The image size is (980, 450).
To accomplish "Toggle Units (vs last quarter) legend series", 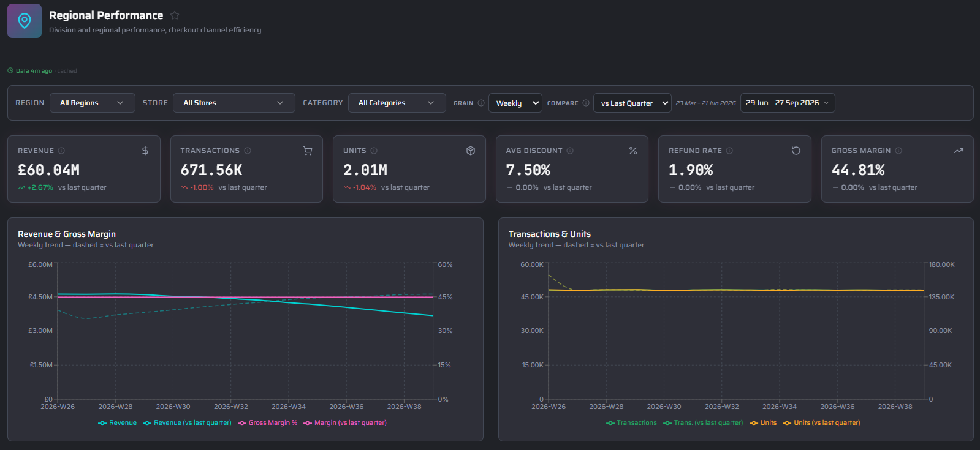I will tap(821, 422).
